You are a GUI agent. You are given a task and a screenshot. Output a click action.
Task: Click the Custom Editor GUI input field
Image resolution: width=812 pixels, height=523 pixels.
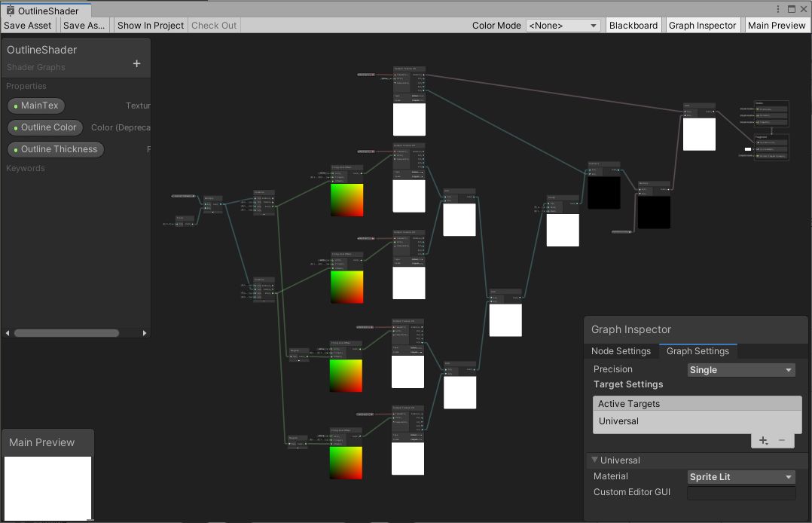click(740, 493)
